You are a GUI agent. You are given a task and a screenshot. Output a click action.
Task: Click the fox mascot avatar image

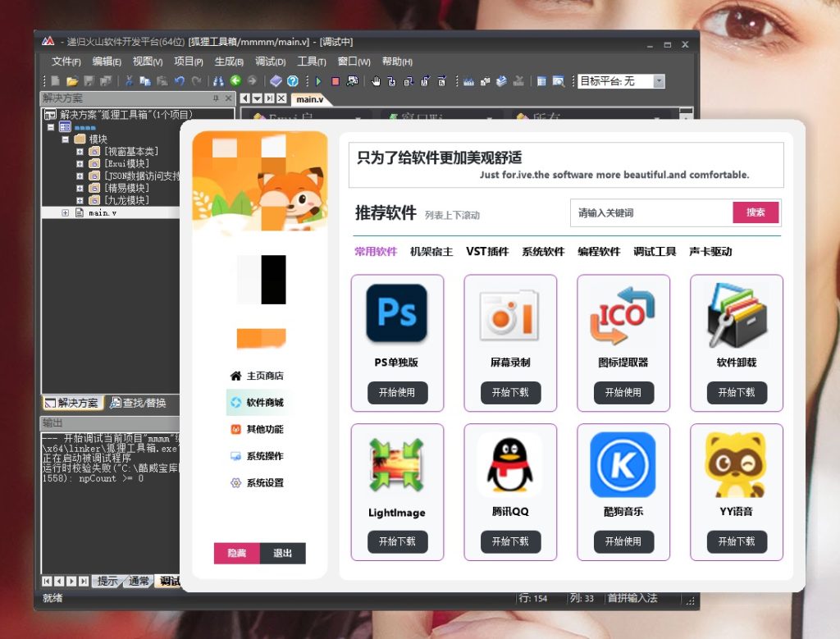pyautogui.click(x=260, y=181)
